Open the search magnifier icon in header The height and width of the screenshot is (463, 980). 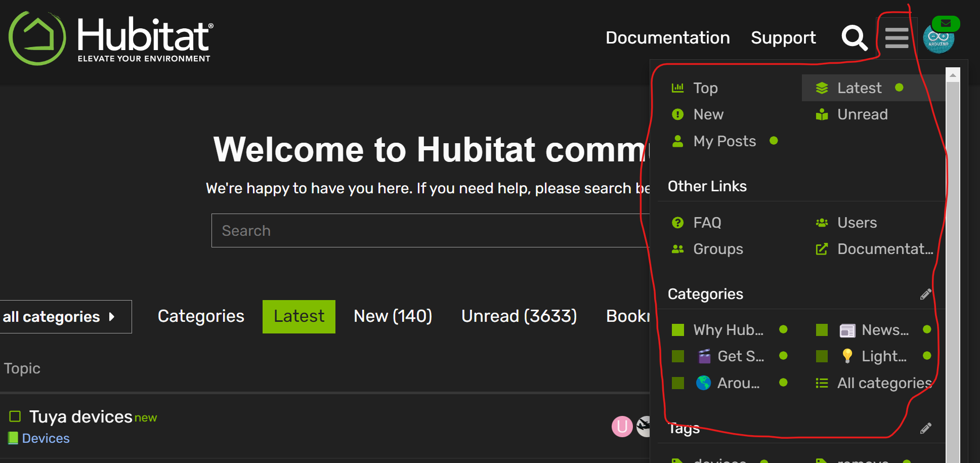854,38
